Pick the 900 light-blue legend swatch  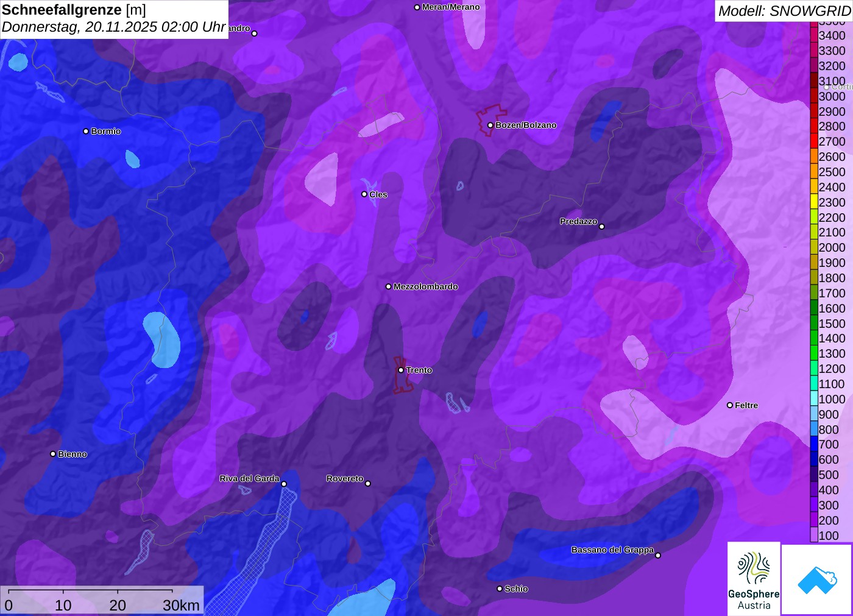point(814,414)
